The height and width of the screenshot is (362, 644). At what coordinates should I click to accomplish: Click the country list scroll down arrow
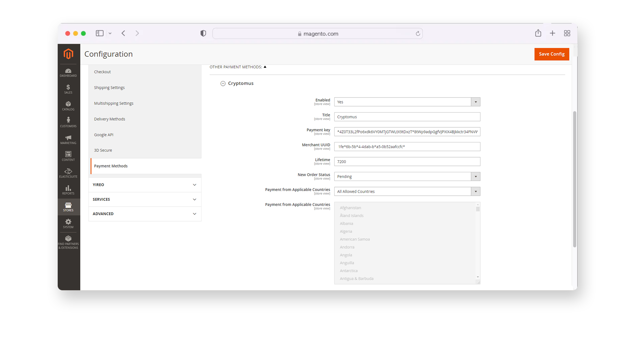tap(478, 277)
